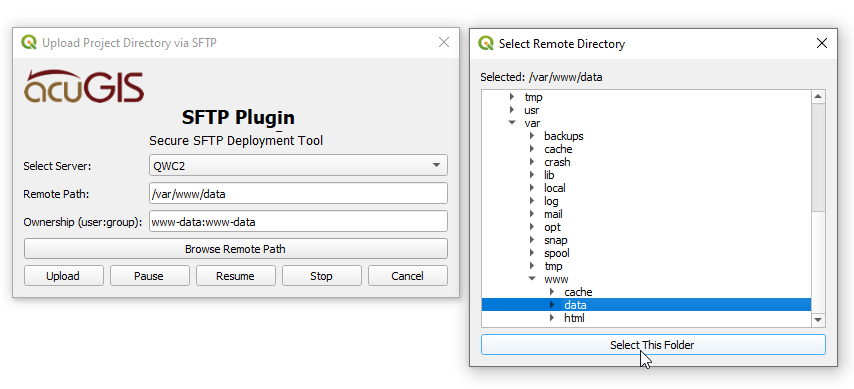The height and width of the screenshot is (389, 854).
Task: Click the Browse Remote Path button
Action: (x=236, y=249)
